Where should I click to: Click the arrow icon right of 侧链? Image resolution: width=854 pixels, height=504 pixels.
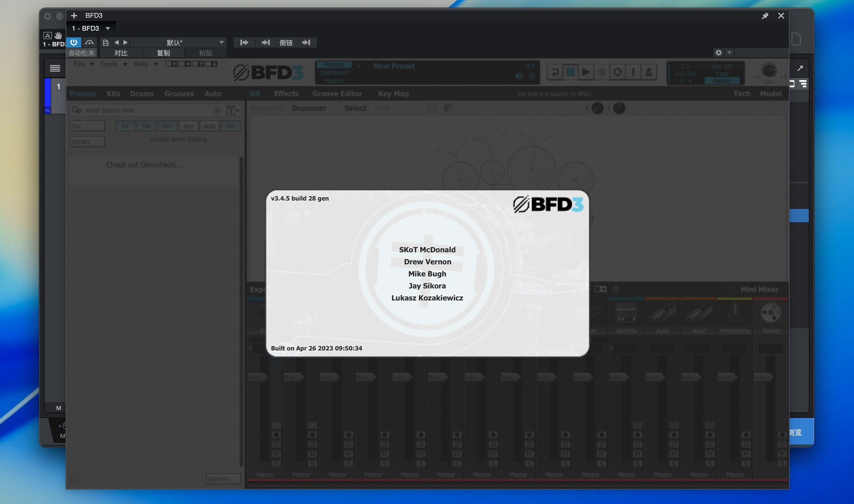click(306, 43)
